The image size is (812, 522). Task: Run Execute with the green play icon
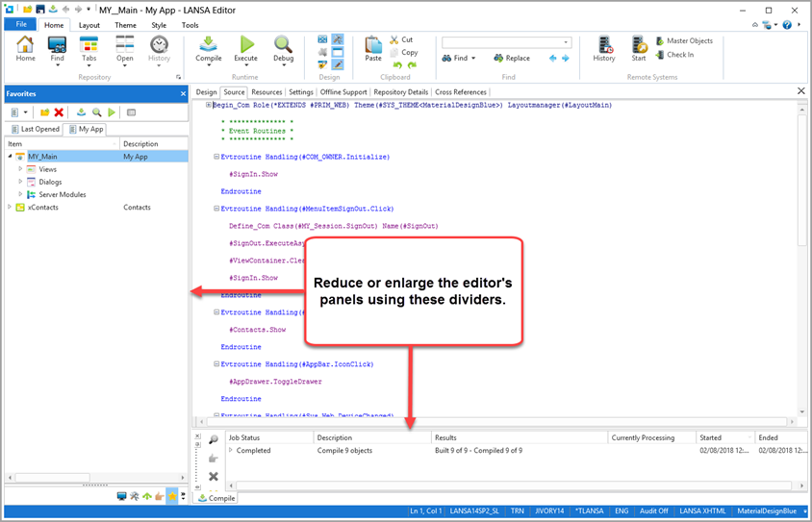coord(246,45)
